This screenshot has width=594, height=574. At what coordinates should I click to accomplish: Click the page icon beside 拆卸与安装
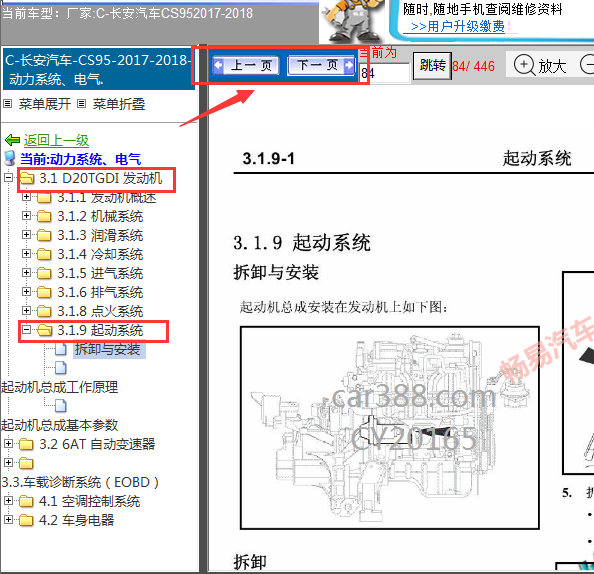click(x=61, y=349)
